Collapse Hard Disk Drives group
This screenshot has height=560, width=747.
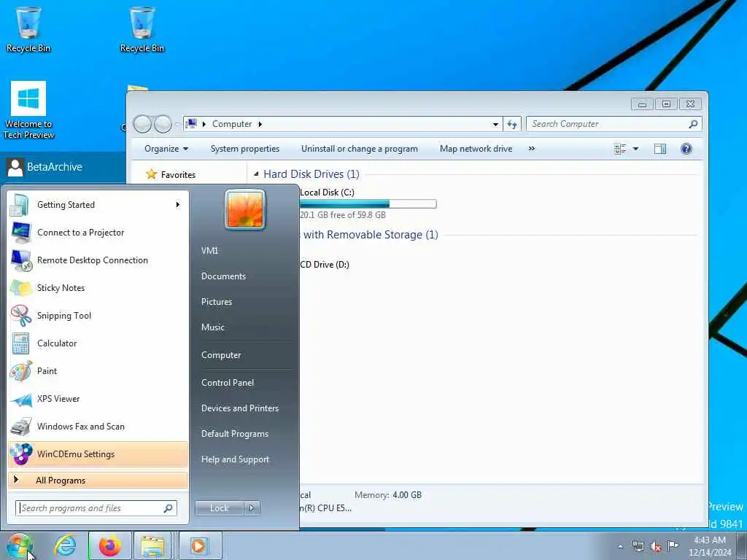pos(256,174)
